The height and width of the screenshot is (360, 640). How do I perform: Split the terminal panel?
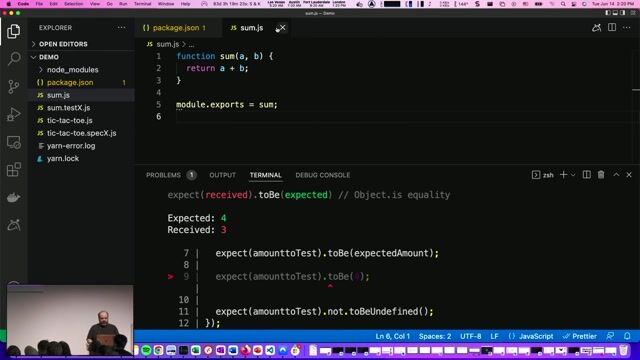[587, 175]
